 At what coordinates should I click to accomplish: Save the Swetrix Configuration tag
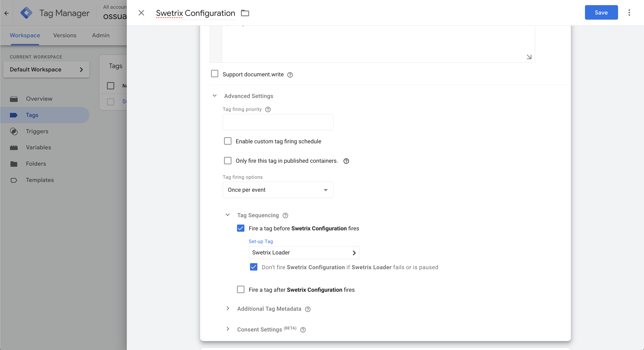601,12
